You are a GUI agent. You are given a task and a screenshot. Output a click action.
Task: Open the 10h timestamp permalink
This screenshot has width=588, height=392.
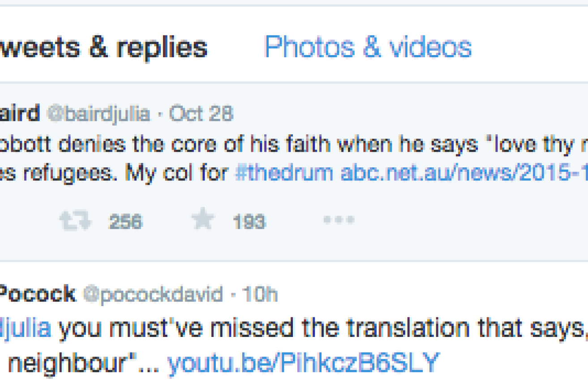coord(260,294)
